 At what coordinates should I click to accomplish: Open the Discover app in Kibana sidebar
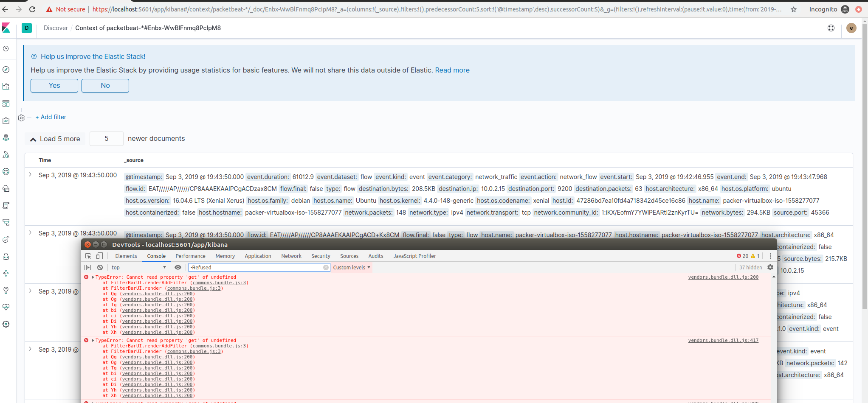7,70
